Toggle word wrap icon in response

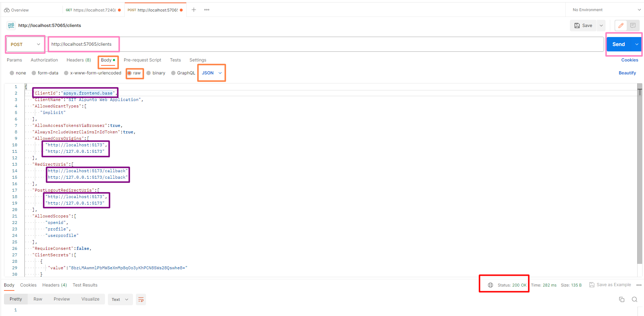[141, 299]
